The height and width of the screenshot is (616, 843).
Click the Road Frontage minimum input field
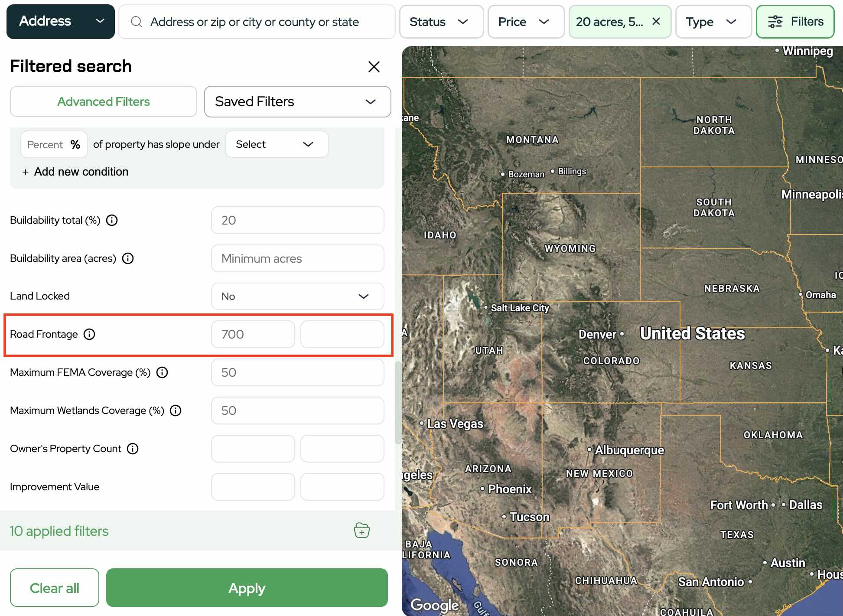(x=253, y=334)
